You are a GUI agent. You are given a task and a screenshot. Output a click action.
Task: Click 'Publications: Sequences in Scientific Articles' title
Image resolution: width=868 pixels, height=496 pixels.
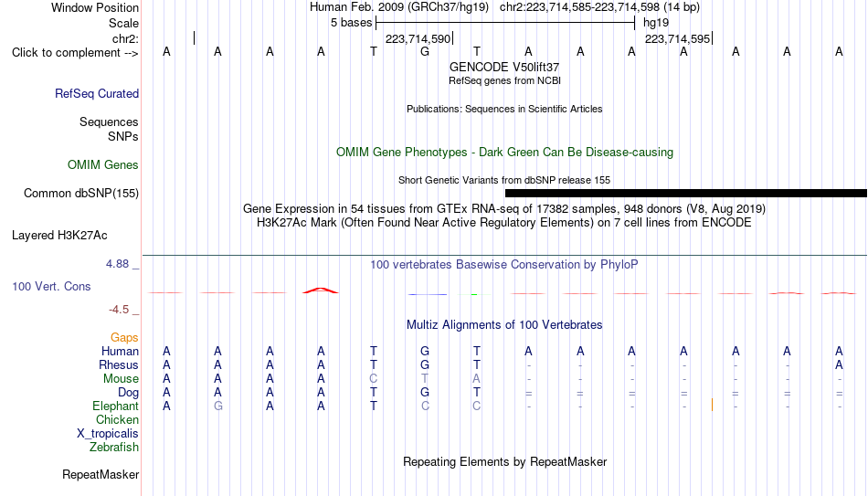coord(504,109)
